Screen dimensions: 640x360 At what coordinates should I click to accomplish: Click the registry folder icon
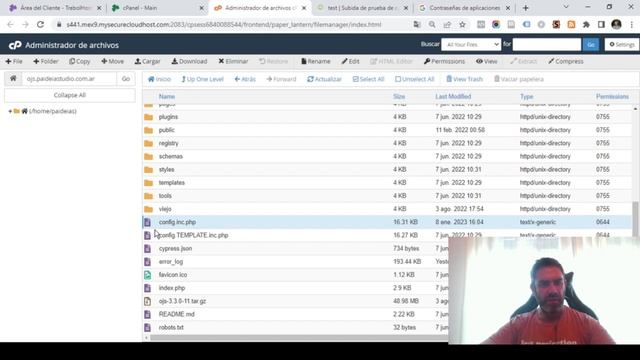coord(149,143)
